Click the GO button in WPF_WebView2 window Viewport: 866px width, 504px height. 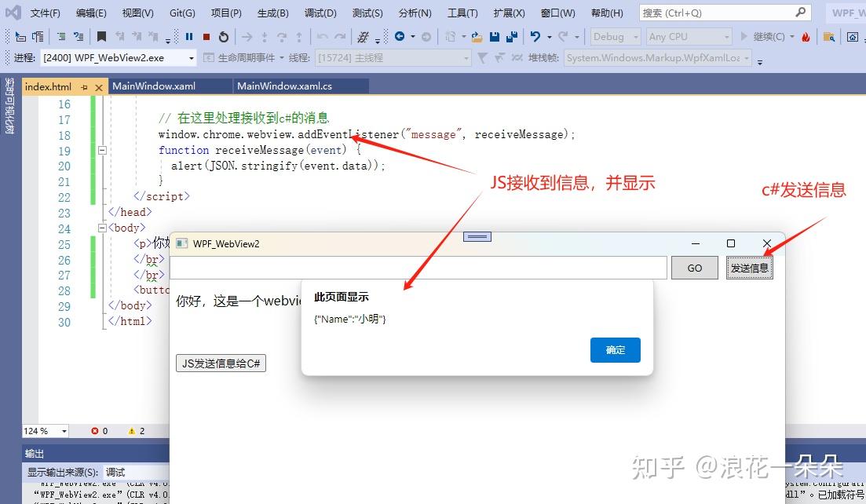click(694, 268)
